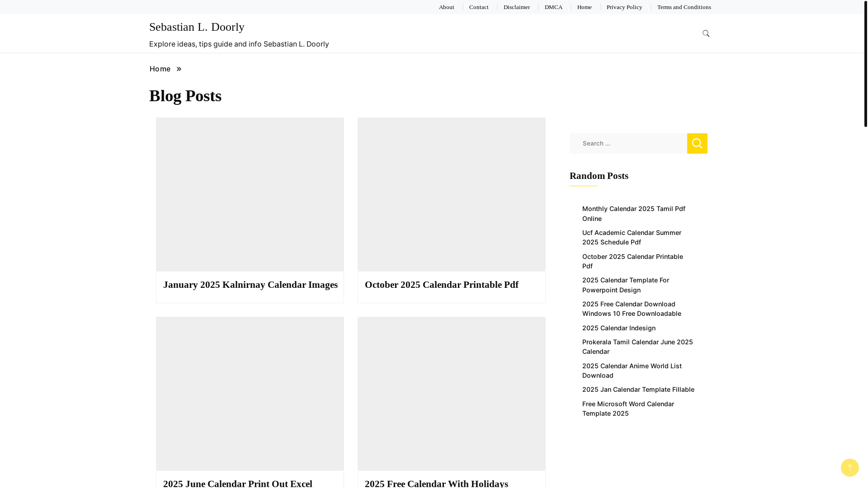868x488 pixels.
Task: Click thumbnail of October 2025 Calendar post
Action: click(x=452, y=195)
